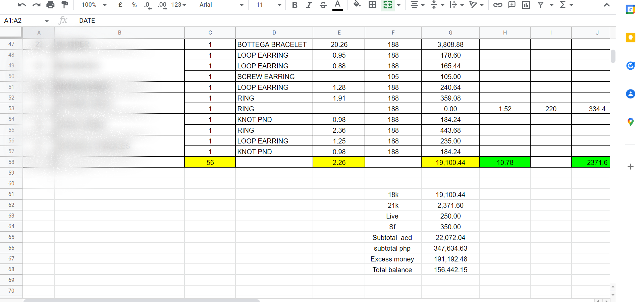The height and width of the screenshot is (302, 644).
Task: Open Google Tasks side panel
Action: tap(631, 66)
